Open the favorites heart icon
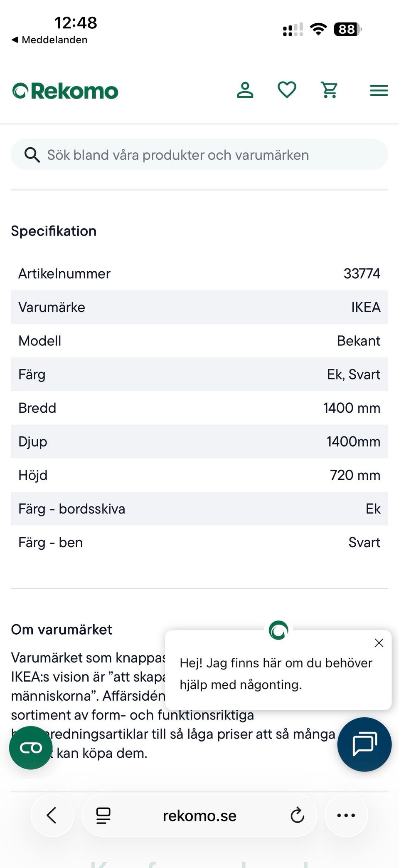Viewport: 399px width, 868px height. 287,90
